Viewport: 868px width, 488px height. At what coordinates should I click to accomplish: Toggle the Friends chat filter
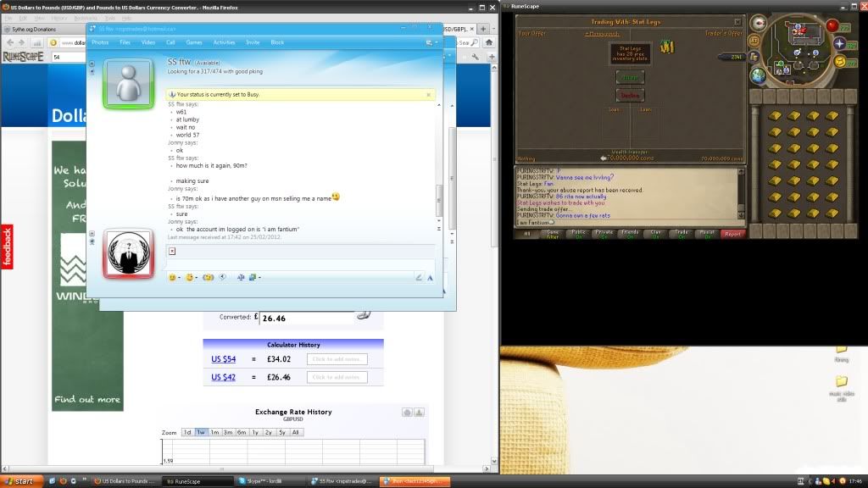click(x=630, y=234)
